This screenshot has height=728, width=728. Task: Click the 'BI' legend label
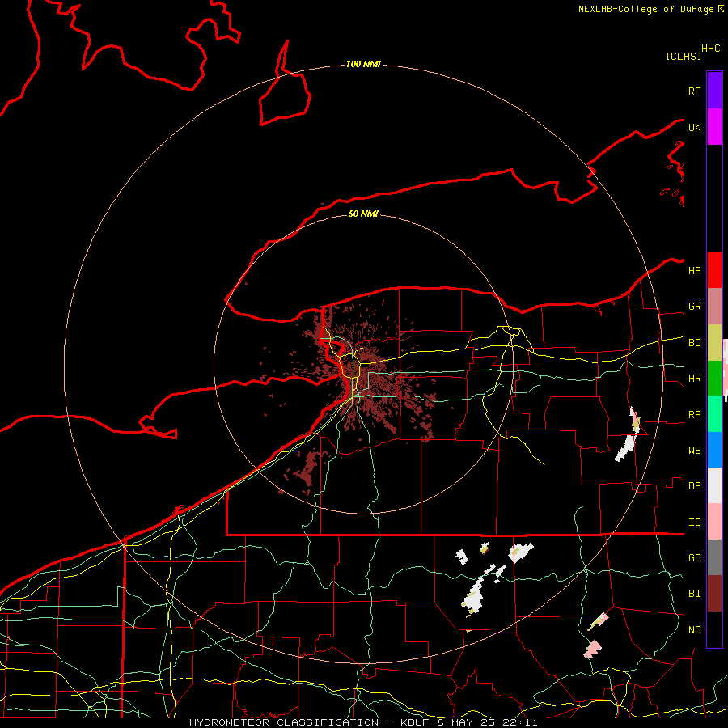694,594
